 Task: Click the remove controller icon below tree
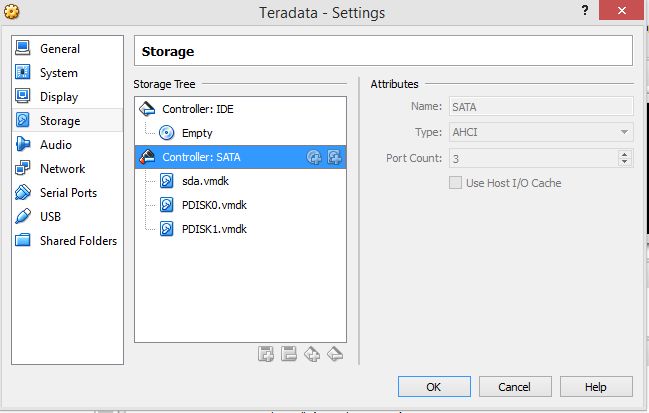[335, 354]
